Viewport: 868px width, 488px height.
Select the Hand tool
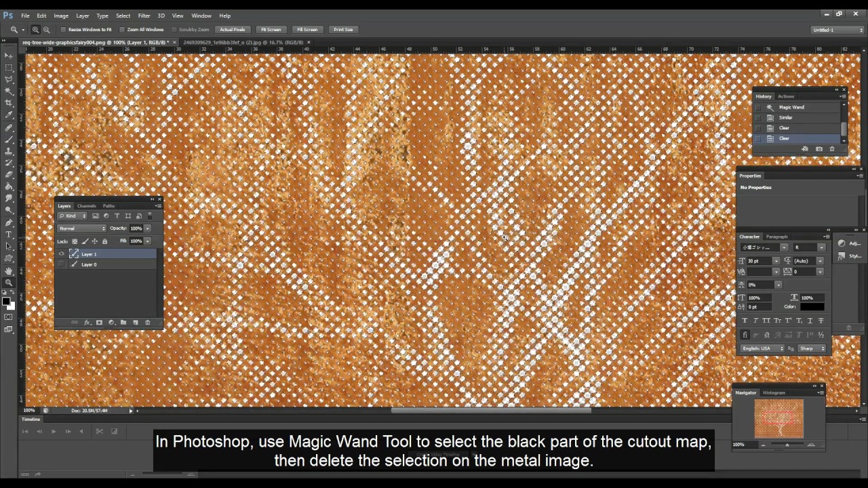[x=9, y=270]
